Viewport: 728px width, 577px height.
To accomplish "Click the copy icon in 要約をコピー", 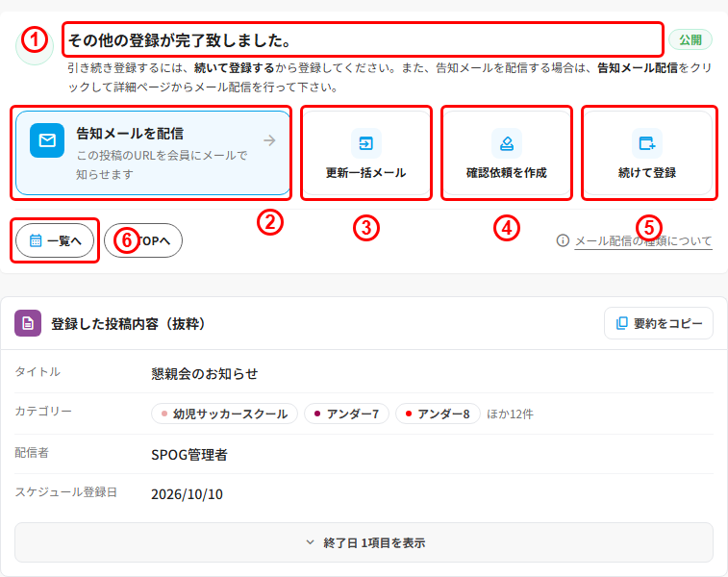I will (x=621, y=323).
